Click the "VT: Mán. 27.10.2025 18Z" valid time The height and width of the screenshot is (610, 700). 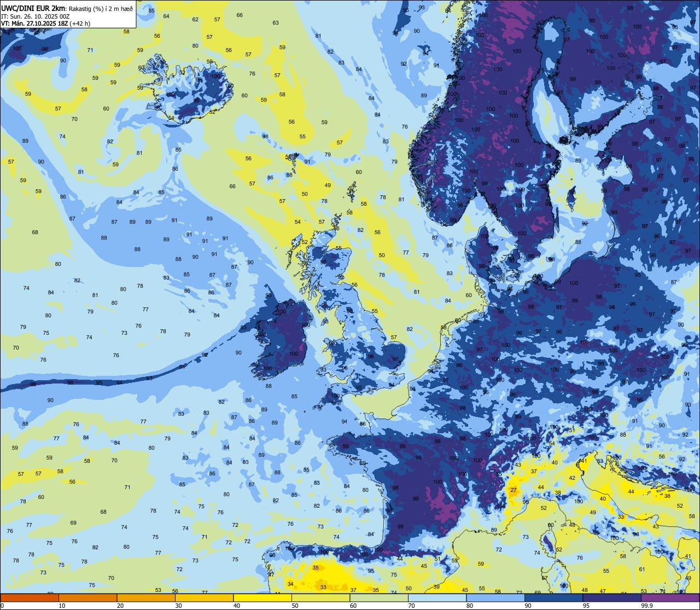tap(34, 24)
